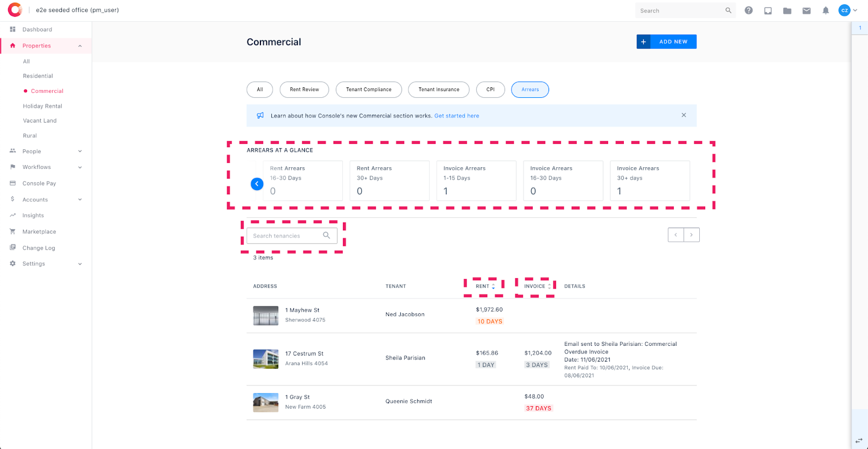Click the Insights trend icon
Image resolution: width=868 pixels, height=449 pixels.
click(12, 216)
